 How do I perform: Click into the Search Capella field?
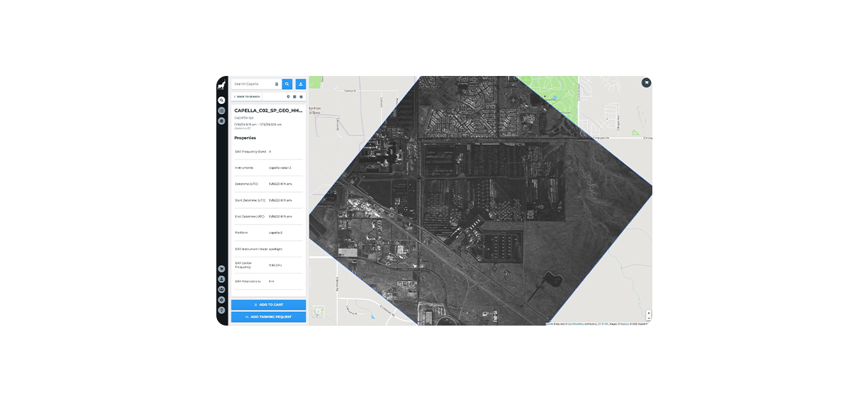point(252,84)
